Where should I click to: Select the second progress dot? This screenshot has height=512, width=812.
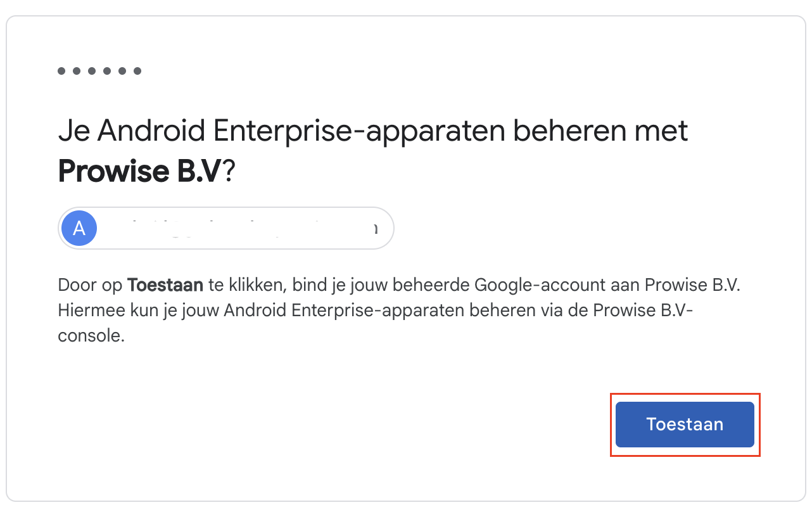77,71
